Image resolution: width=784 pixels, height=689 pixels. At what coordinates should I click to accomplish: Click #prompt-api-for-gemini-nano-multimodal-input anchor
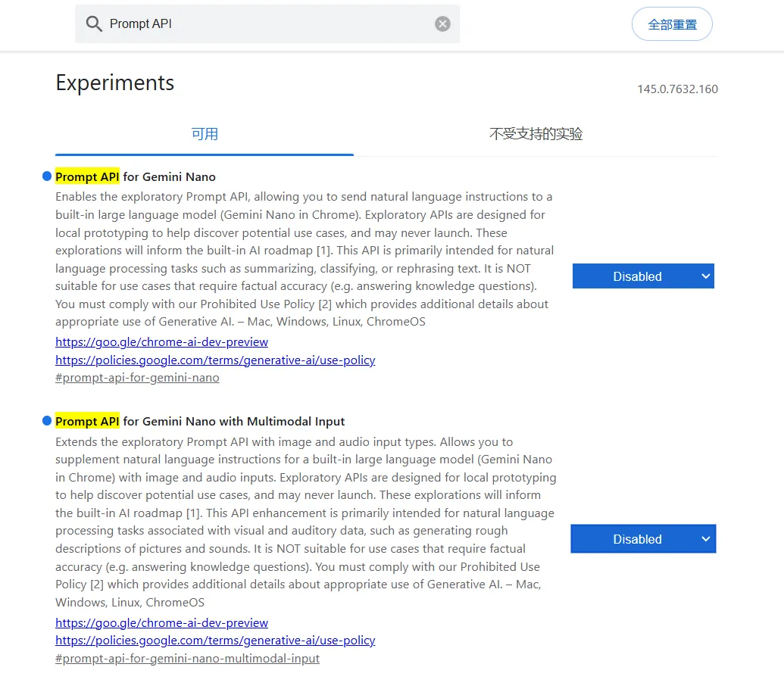point(187,658)
